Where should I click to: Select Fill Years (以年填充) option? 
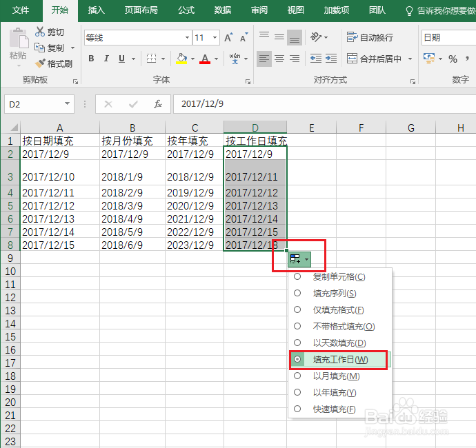click(339, 392)
